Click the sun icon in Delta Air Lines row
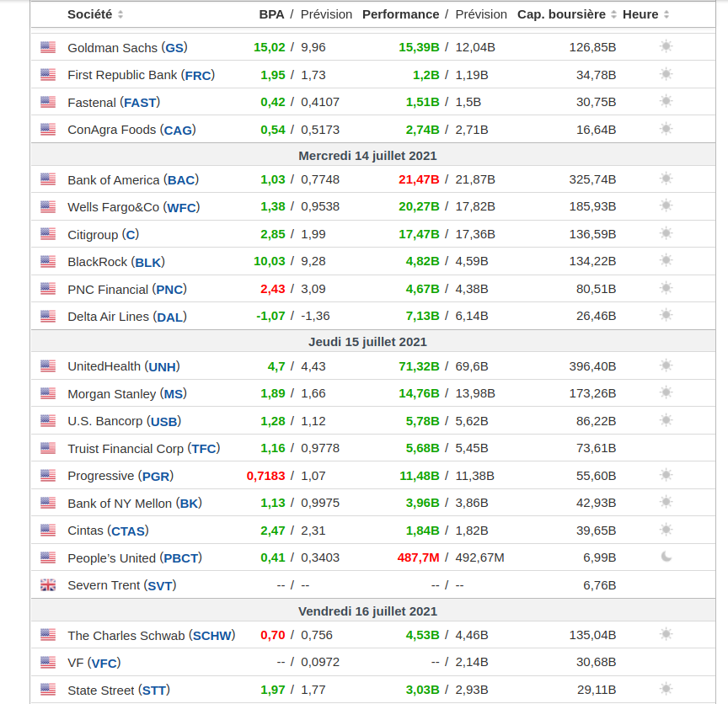 (666, 315)
